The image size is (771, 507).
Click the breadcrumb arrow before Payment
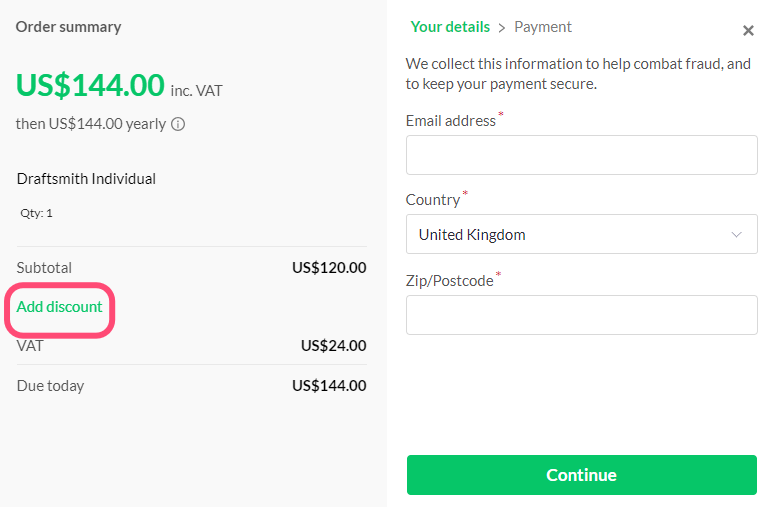click(502, 28)
